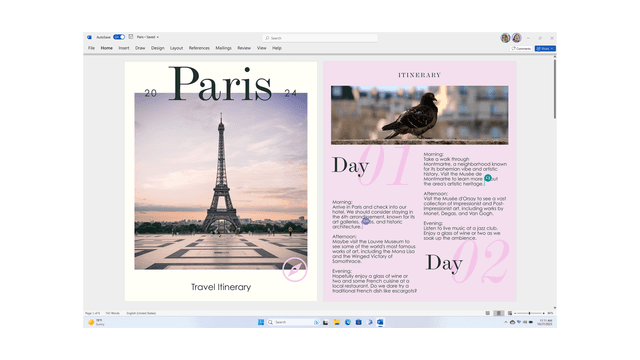Viewport: 640px width, 360px height.
Task: Click the first collaborator avatar
Action: [505, 38]
